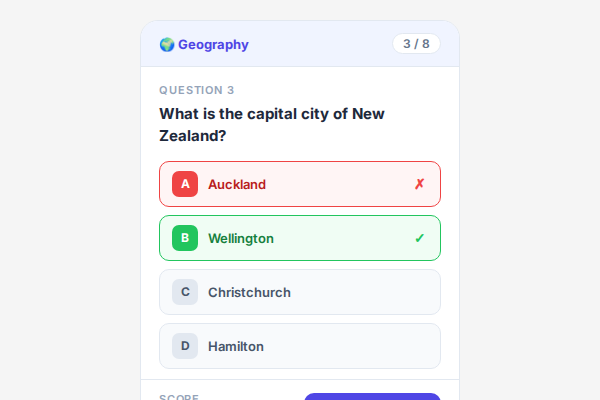Click the gray C letter badge

point(185,292)
